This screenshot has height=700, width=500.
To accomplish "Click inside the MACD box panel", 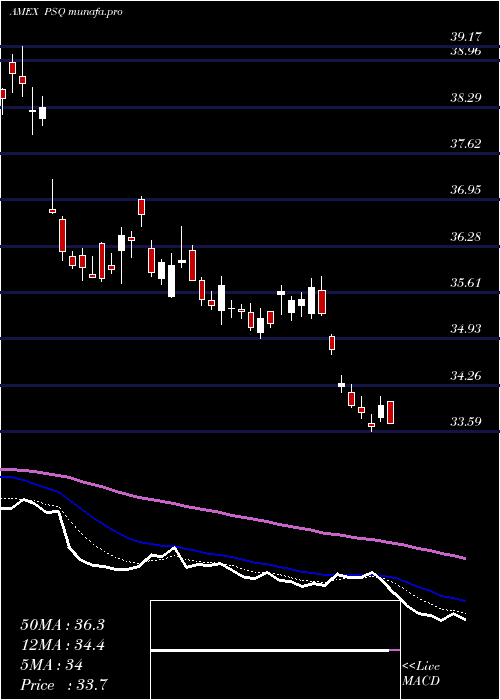I will (x=275, y=650).
